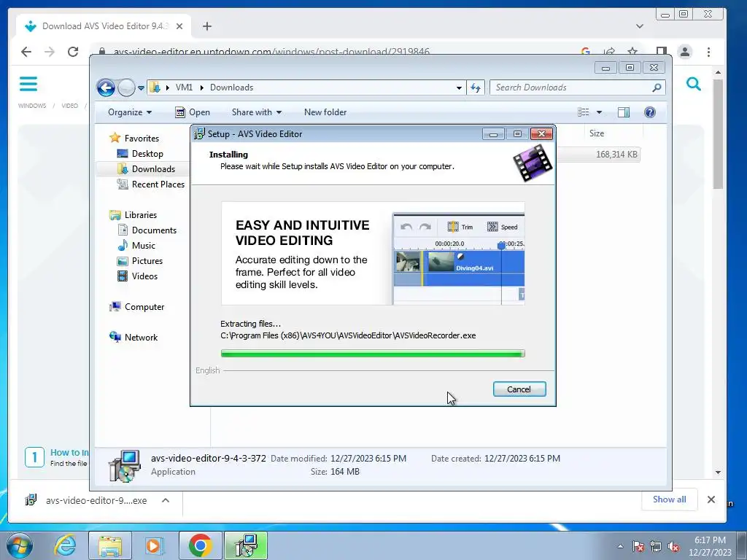Click the Explorer back arrow button
The width and height of the screenshot is (747, 560).
click(106, 87)
